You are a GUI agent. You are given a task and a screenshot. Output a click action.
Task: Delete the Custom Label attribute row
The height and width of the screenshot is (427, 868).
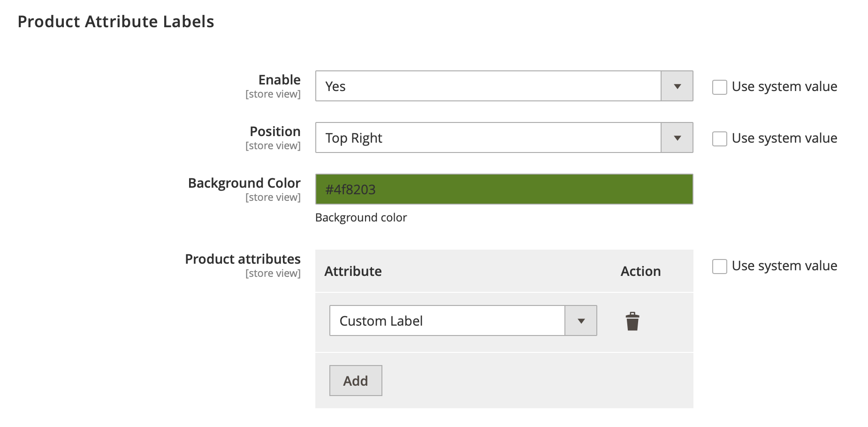(632, 321)
